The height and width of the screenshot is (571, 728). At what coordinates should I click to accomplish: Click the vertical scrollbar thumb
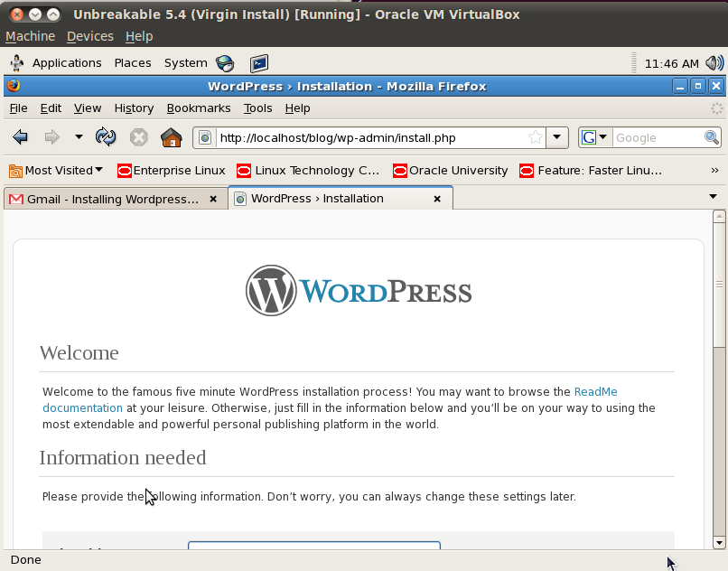tap(719, 285)
